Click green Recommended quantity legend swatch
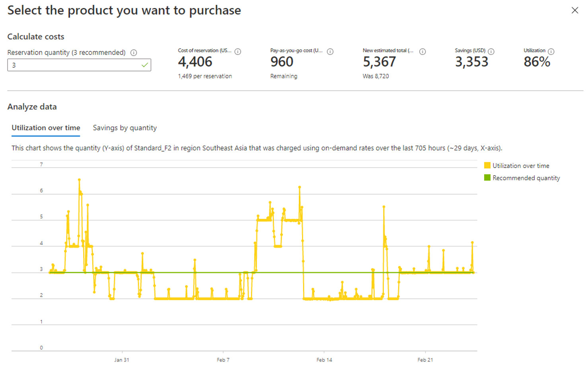 pyautogui.click(x=487, y=178)
